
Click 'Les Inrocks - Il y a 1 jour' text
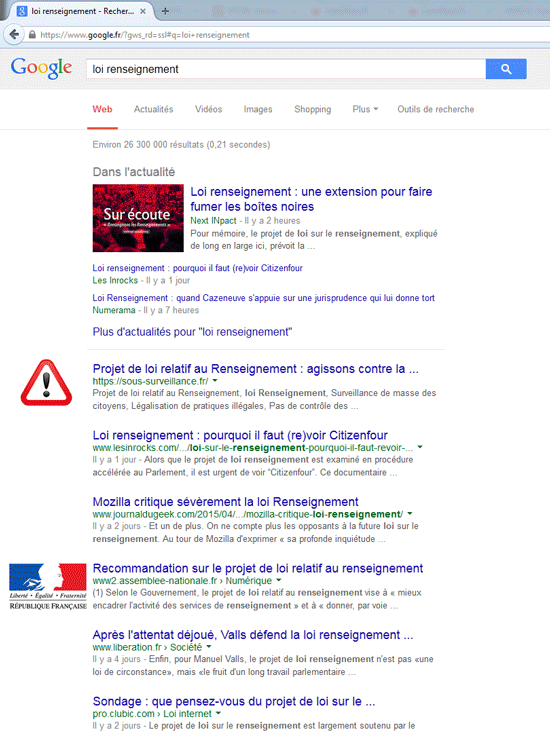[x=141, y=280]
